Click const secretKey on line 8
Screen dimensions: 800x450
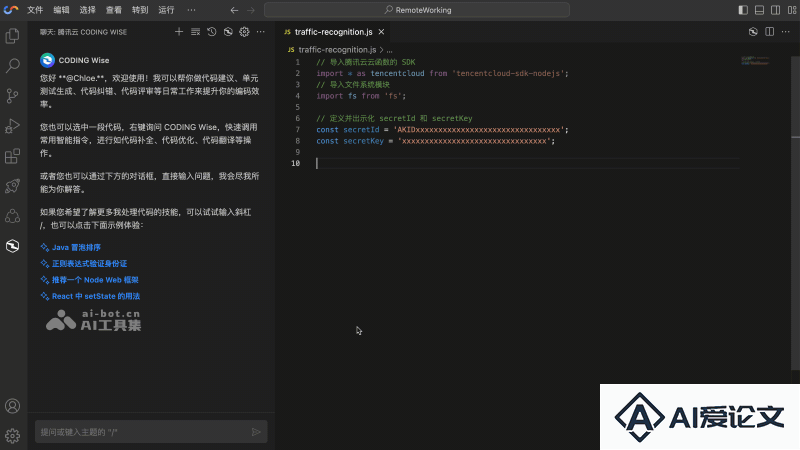click(350, 141)
